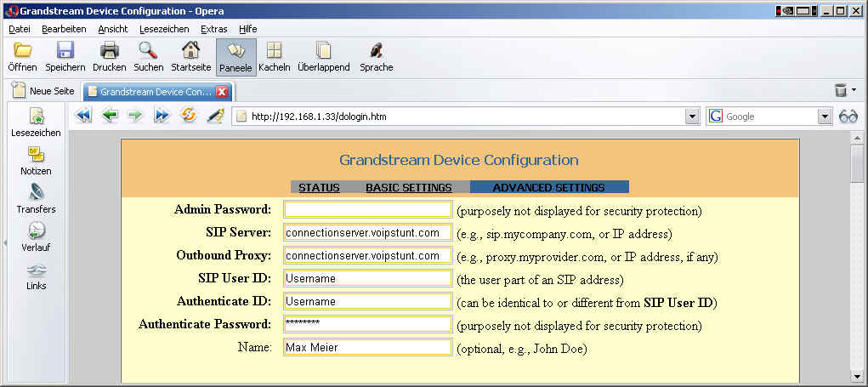Open the Extras menu
This screenshot has width=868, height=387.
[213, 29]
